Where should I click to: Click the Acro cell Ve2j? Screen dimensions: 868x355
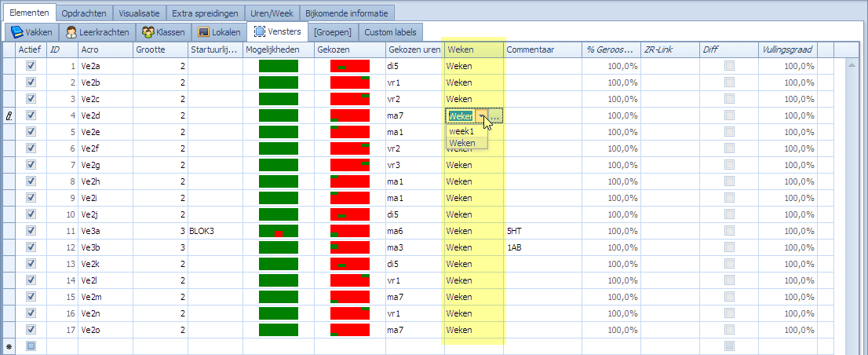click(x=105, y=214)
